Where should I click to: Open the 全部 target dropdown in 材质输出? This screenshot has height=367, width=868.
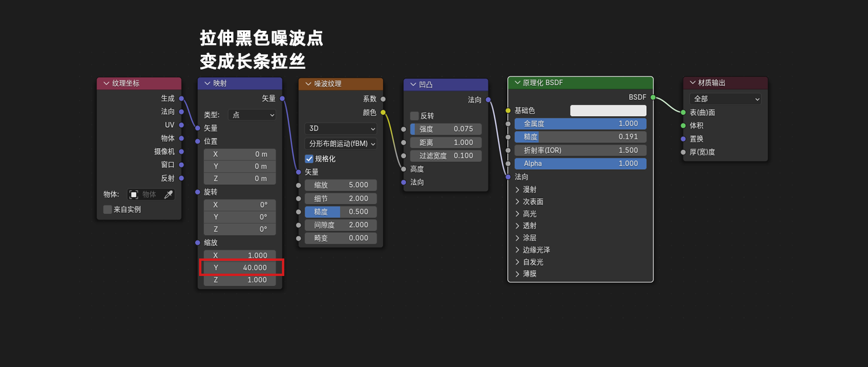(x=726, y=99)
